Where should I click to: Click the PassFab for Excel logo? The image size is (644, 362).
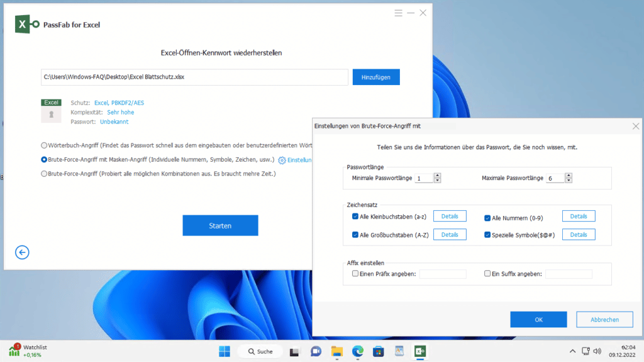pyautogui.click(x=27, y=25)
